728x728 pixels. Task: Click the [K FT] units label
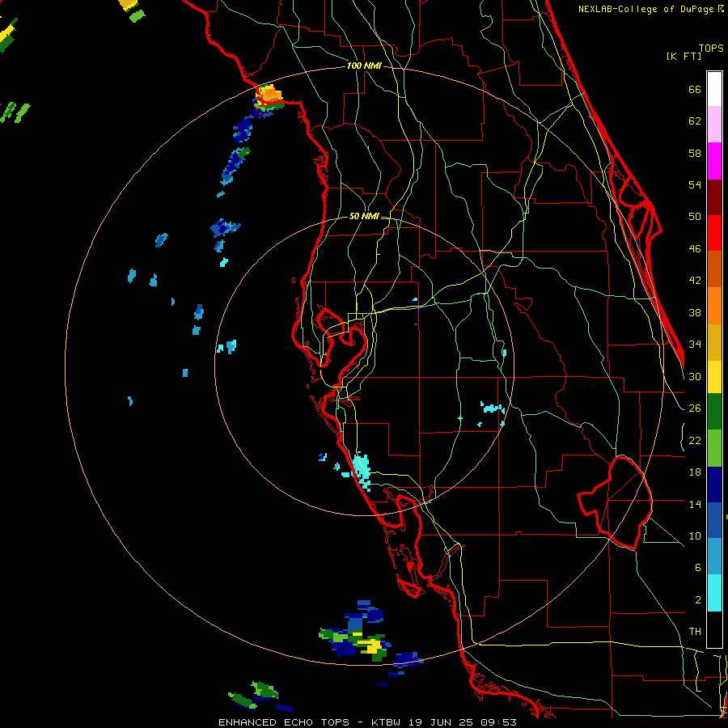[684, 56]
